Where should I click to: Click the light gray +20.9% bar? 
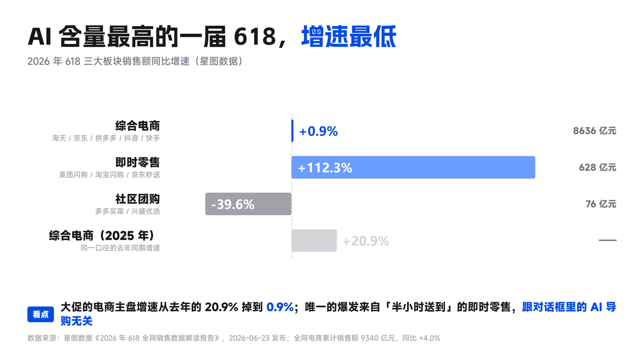tap(314, 241)
